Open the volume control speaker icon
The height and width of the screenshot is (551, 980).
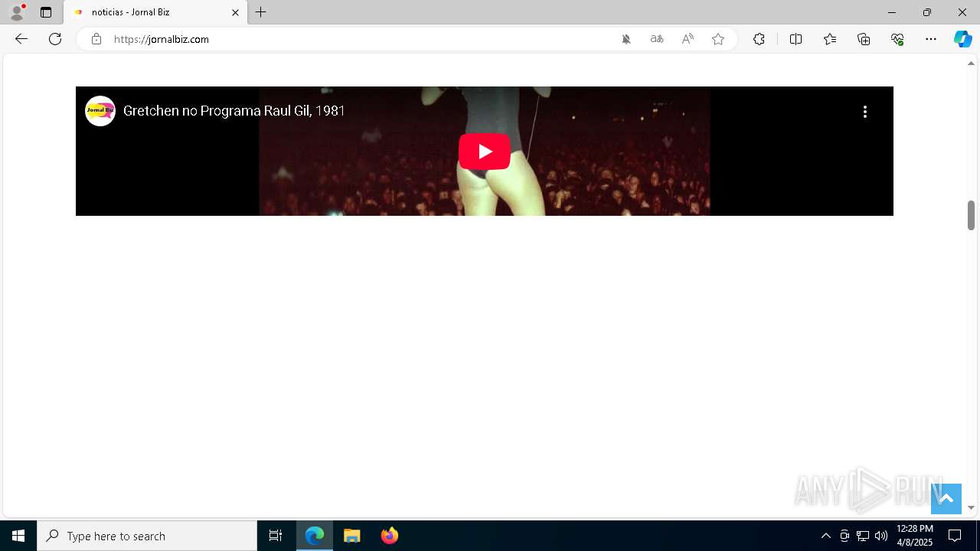(x=881, y=536)
